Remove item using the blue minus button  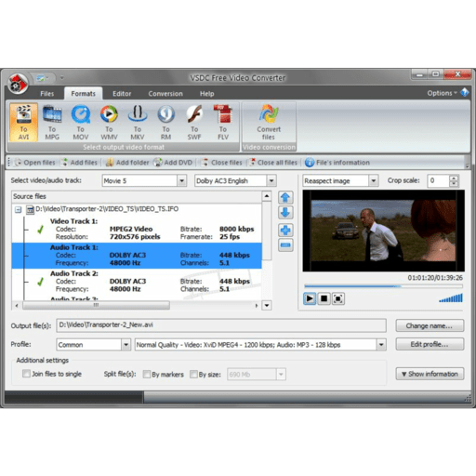pyautogui.click(x=285, y=245)
